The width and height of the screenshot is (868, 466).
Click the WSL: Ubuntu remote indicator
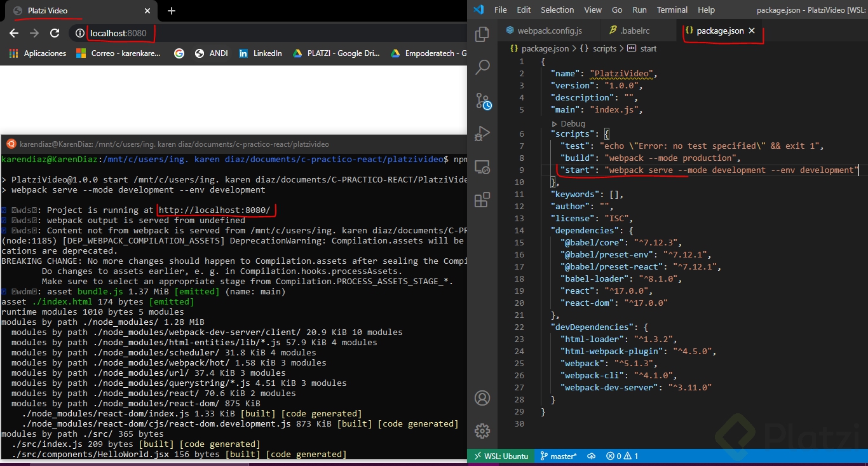tap(501, 456)
